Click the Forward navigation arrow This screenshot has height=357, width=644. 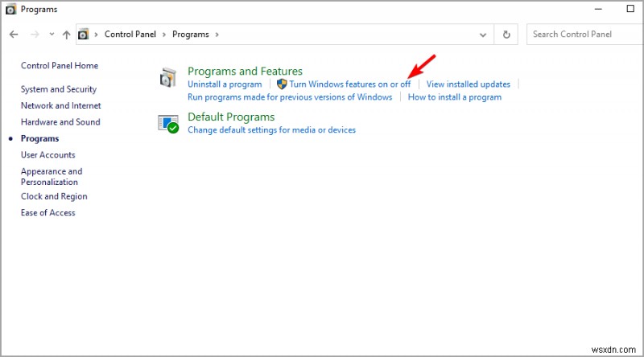(x=35, y=35)
